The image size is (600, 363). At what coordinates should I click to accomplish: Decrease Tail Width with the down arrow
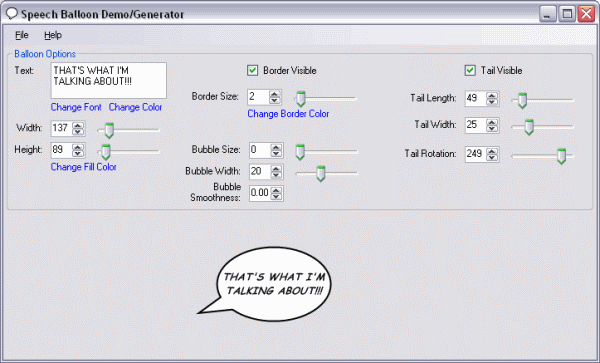click(492, 129)
